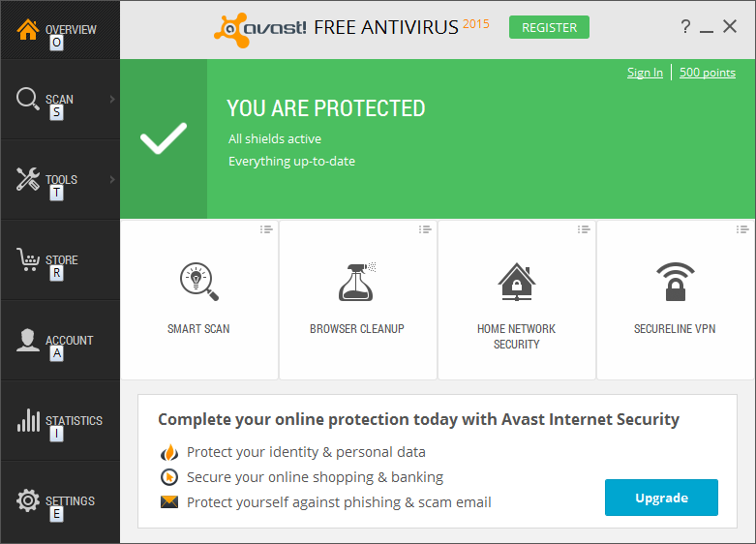Open SecureLine VPN tile options menu

pyautogui.click(x=741, y=229)
